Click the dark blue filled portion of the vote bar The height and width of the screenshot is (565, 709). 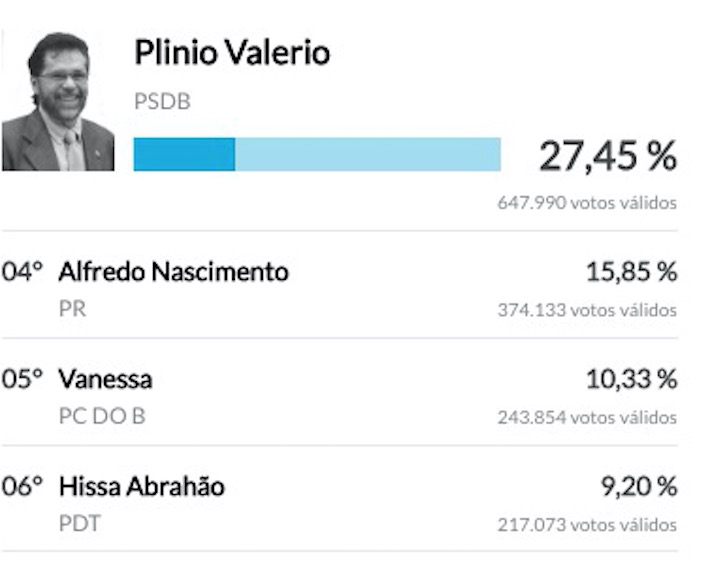point(184,154)
